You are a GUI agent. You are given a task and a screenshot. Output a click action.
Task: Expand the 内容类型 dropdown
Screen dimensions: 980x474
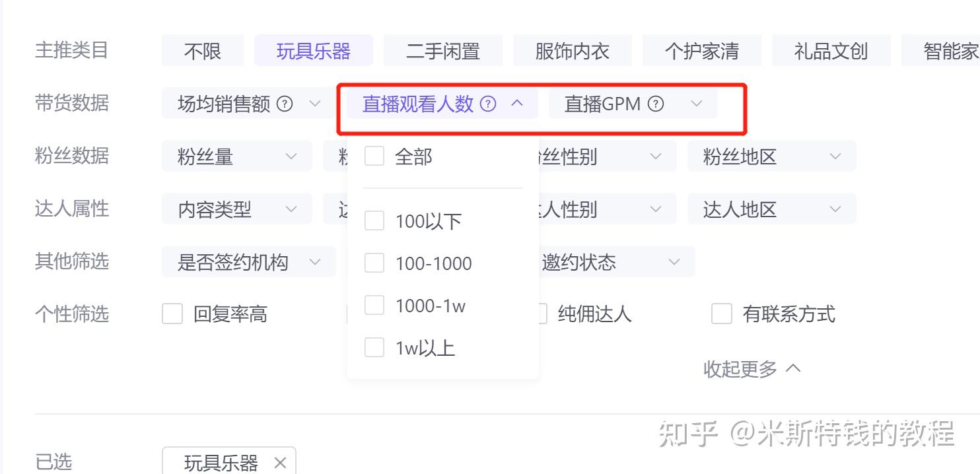point(237,209)
